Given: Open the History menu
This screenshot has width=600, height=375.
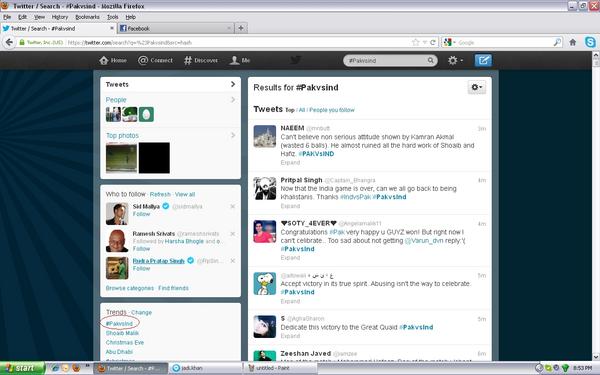Looking at the screenshot, I should coord(60,17).
